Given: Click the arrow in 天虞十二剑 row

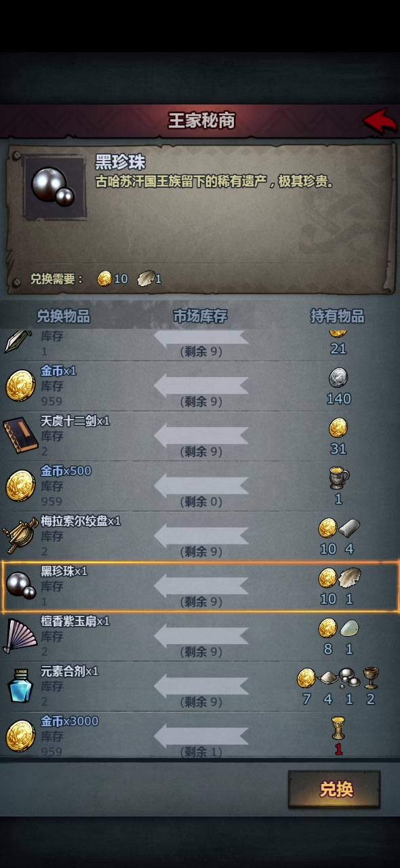Looking at the screenshot, I should click(x=201, y=435).
